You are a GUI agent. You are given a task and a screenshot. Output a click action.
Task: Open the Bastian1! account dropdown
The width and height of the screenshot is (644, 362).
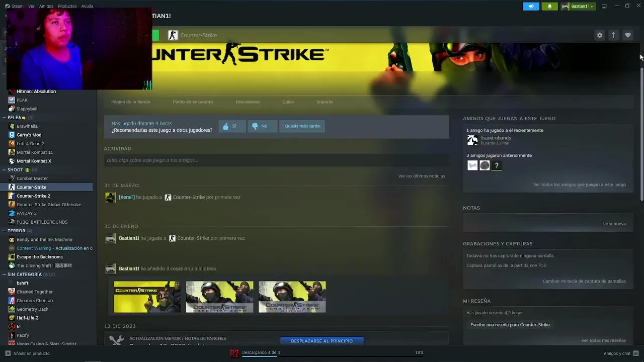(x=579, y=6)
